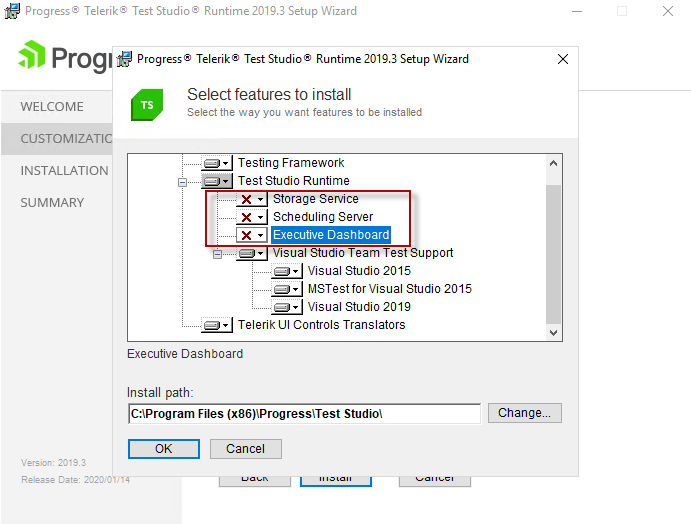Open Test Studio Runtime feature dropdown
This screenshot has width=691, height=524.
coord(217,181)
